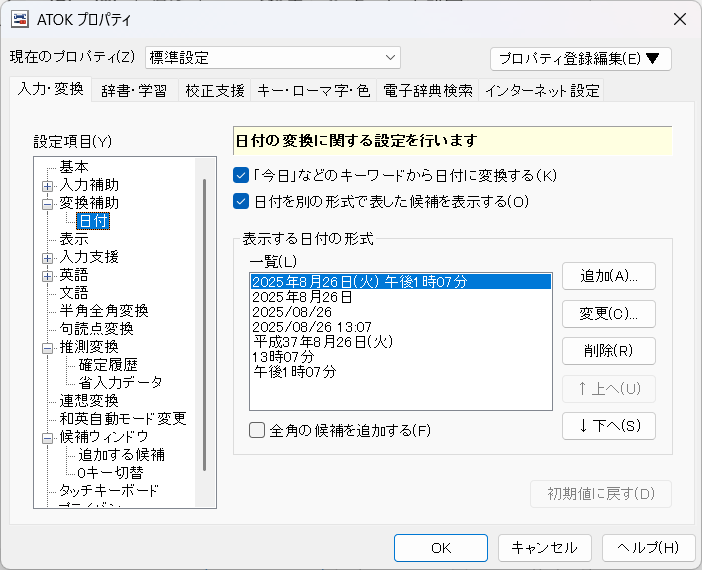This screenshot has height=570, width=702.
Task: Move item down with 下へ(S) button
Action: [609, 425]
